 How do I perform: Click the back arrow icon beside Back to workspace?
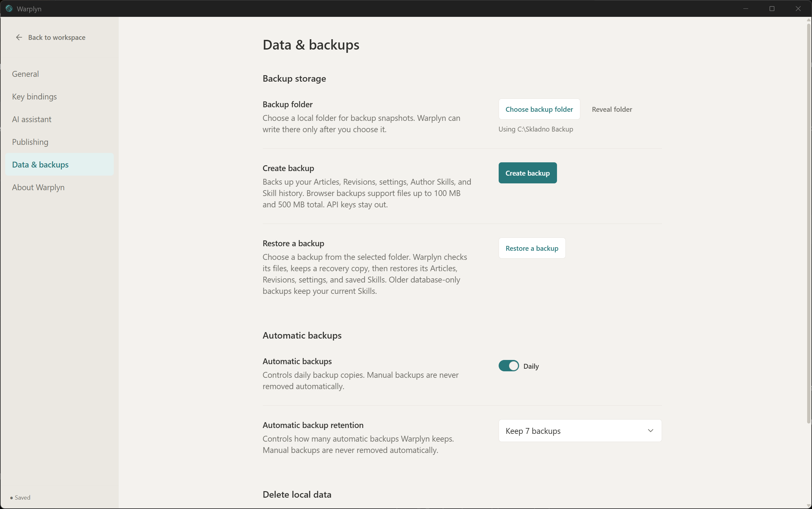pyautogui.click(x=19, y=37)
